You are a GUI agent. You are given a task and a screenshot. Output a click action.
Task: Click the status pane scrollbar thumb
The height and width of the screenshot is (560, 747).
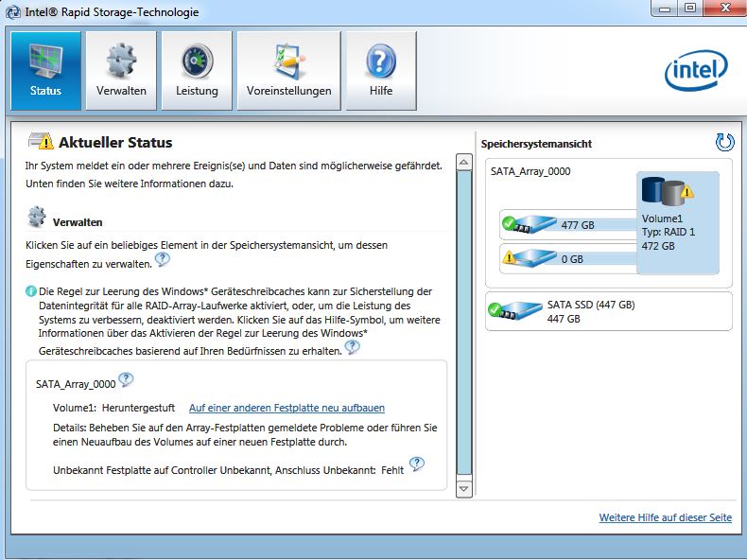464,323
